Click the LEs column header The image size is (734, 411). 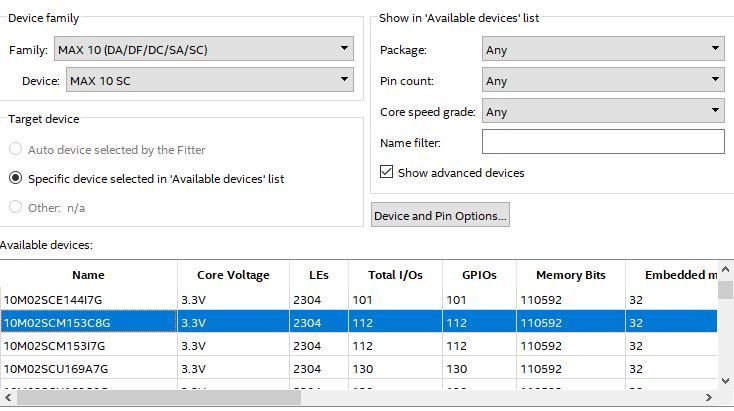(x=318, y=275)
